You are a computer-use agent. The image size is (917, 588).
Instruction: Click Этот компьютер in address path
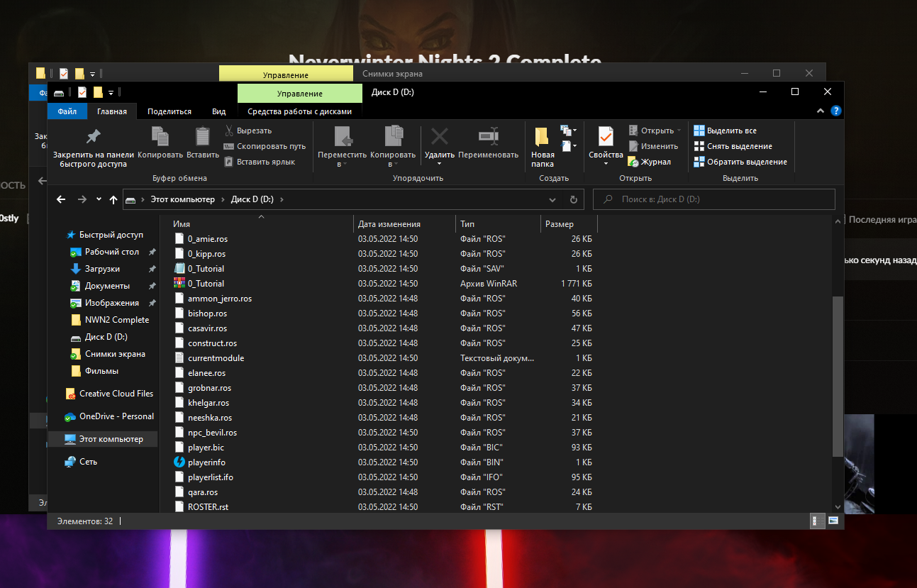182,199
